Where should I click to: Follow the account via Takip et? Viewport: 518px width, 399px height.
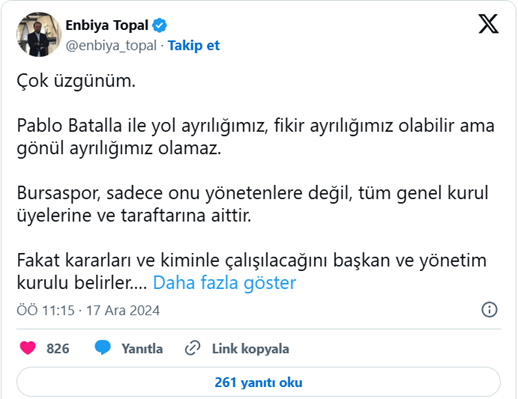tap(194, 46)
